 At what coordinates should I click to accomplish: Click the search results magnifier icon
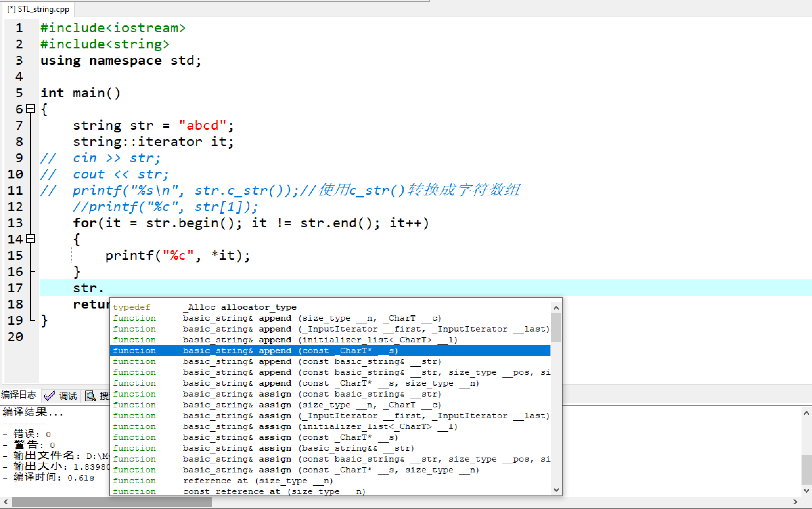[x=90, y=396]
